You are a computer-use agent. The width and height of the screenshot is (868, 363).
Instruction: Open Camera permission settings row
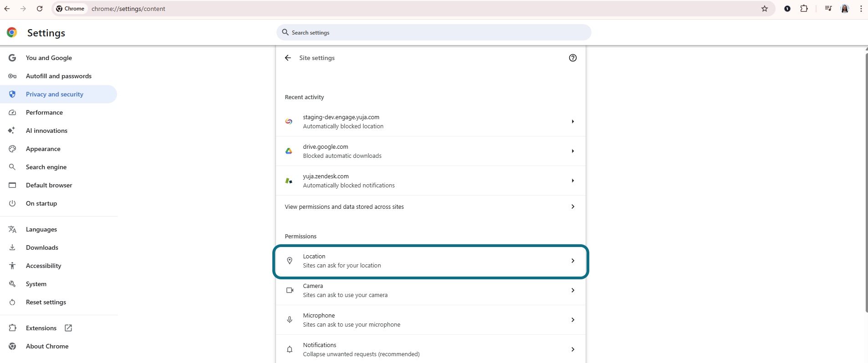[x=430, y=290]
